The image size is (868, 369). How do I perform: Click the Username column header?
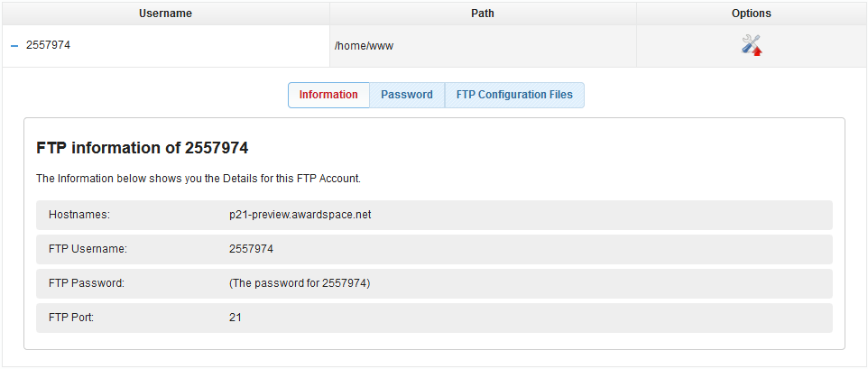pyautogui.click(x=165, y=14)
